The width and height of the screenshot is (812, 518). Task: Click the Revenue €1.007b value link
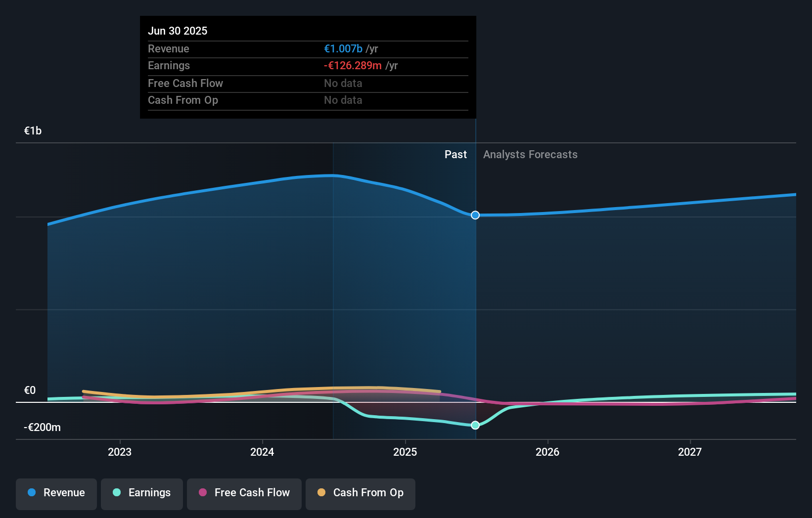tap(342, 48)
